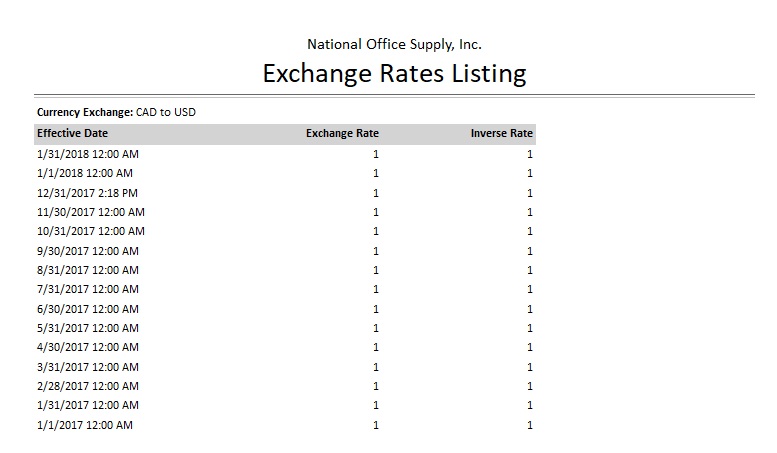Click the 5/31/2017 12:00 AM date row
The width and height of the screenshot is (777, 453).
coord(87,328)
